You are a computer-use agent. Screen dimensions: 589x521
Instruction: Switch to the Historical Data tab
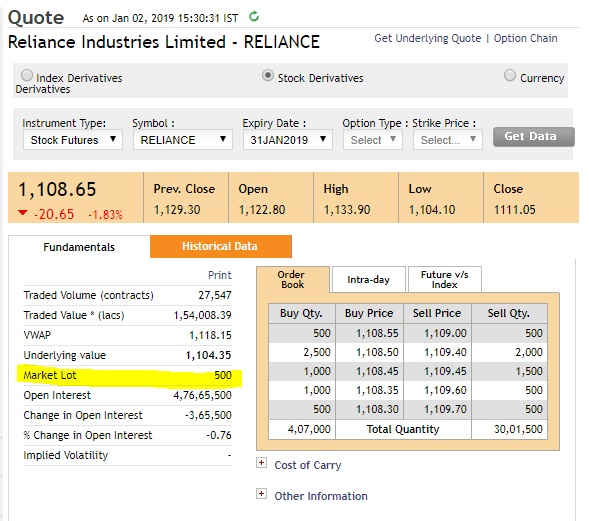coord(220,246)
